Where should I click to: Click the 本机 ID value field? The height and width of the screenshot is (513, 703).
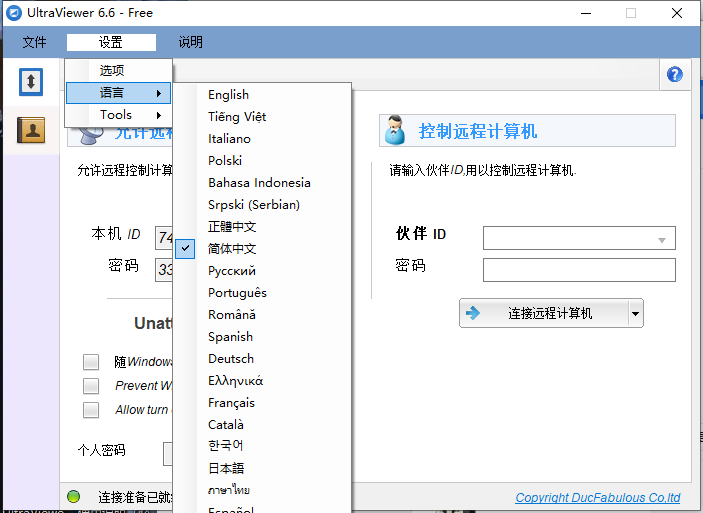[x=164, y=238]
